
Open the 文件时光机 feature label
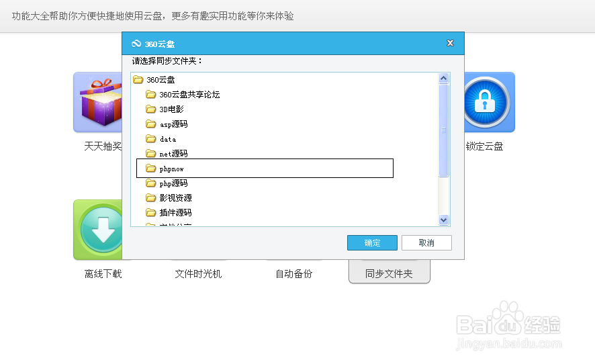(198, 273)
